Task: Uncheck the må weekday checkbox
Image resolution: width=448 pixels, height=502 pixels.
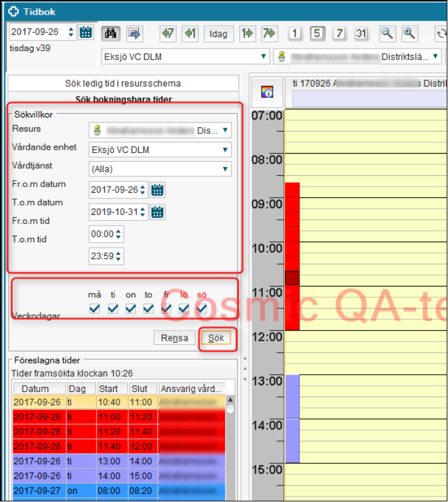Action: (95, 309)
